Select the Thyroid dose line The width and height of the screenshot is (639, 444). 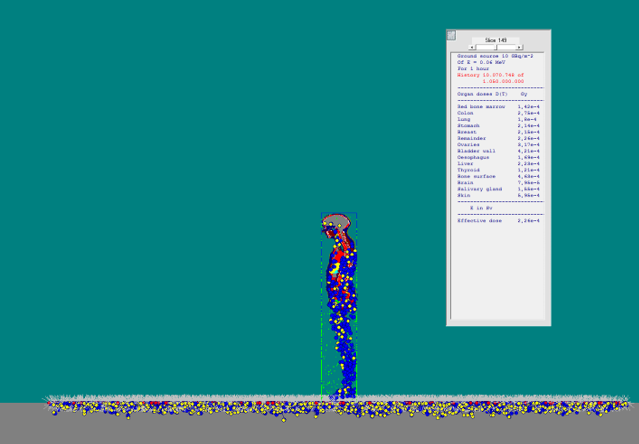(498, 170)
